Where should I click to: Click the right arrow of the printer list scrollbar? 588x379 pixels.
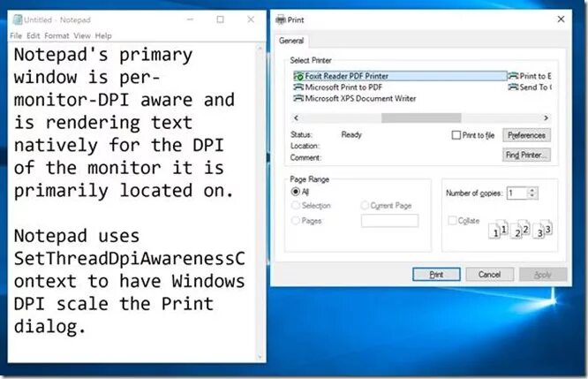[x=546, y=117]
